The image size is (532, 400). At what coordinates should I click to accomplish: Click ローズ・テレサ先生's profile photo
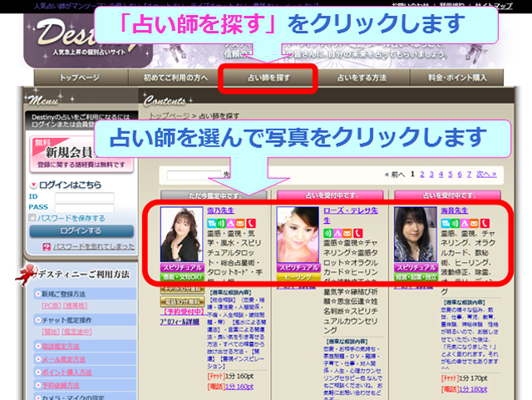point(298,235)
